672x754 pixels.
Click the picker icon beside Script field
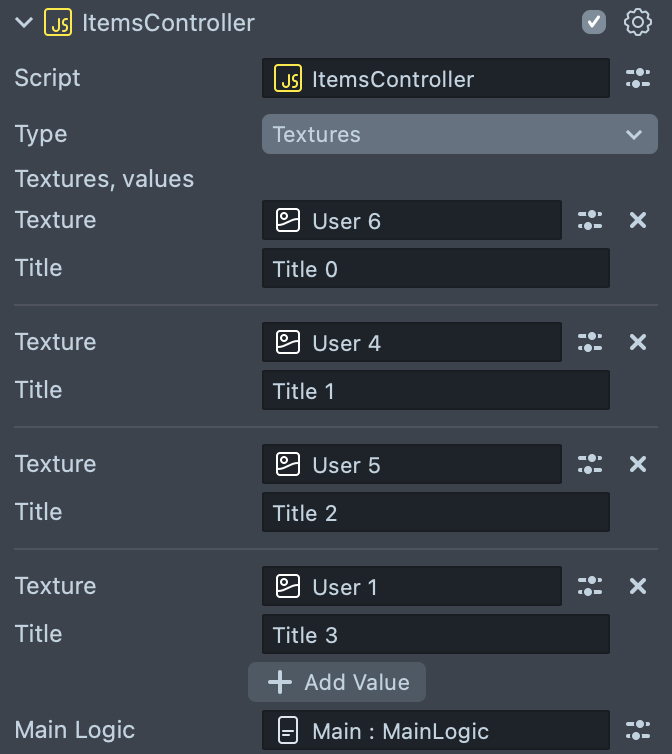pos(637,79)
